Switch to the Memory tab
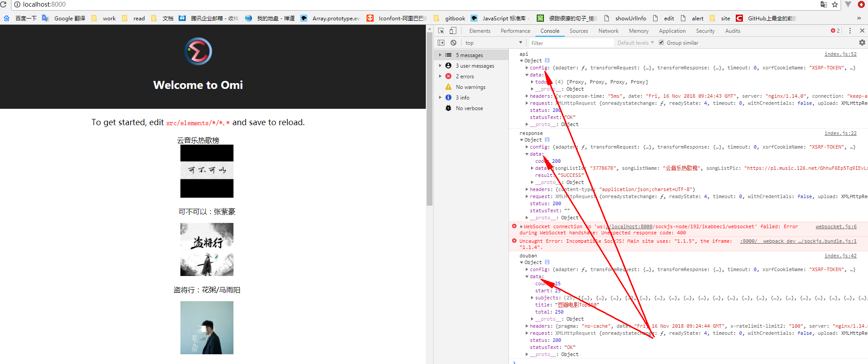The image size is (868, 364). tap(639, 31)
